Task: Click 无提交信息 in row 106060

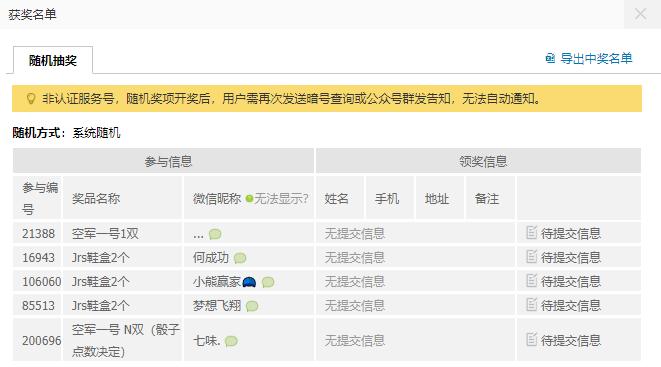Action: 355,281
